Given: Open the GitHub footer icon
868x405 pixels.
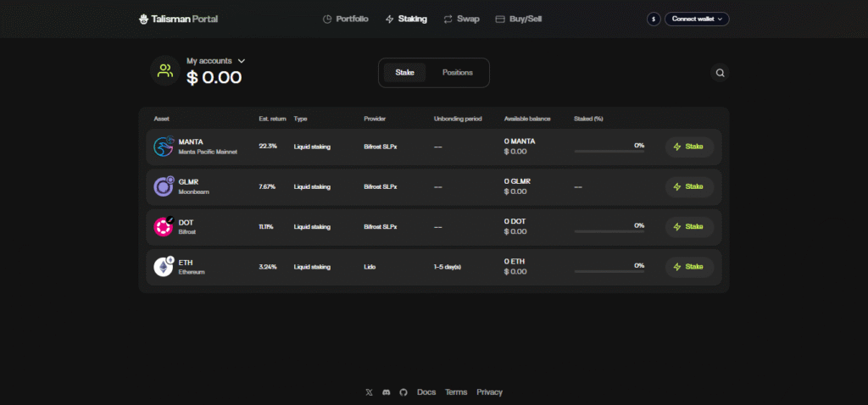Looking at the screenshot, I should tap(403, 392).
